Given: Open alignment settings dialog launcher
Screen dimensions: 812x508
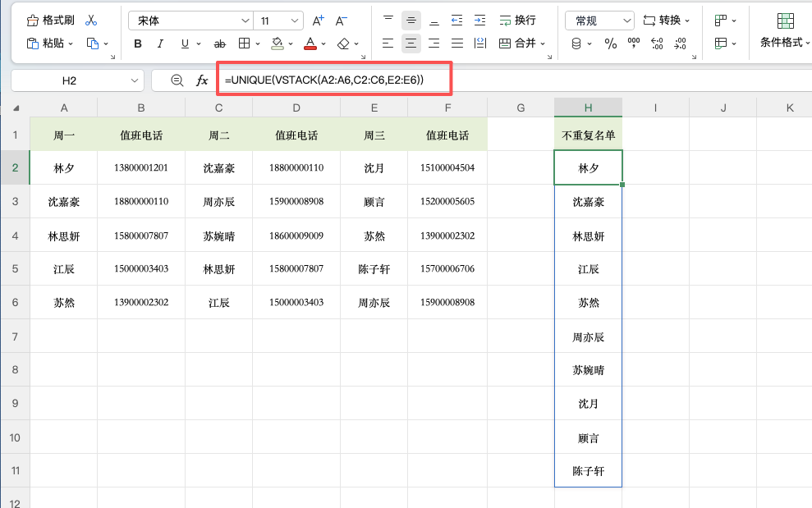Looking at the screenshot, I should [x=549, y=57].
